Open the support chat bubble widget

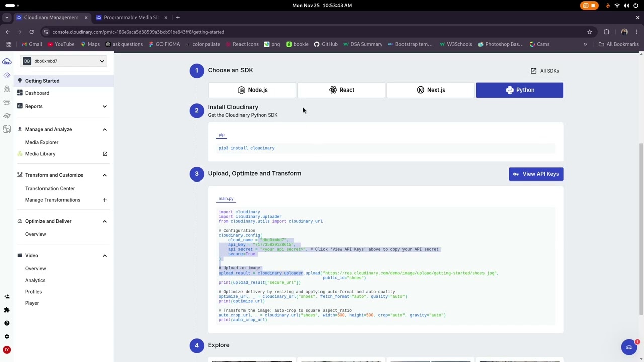coord(629,347)
